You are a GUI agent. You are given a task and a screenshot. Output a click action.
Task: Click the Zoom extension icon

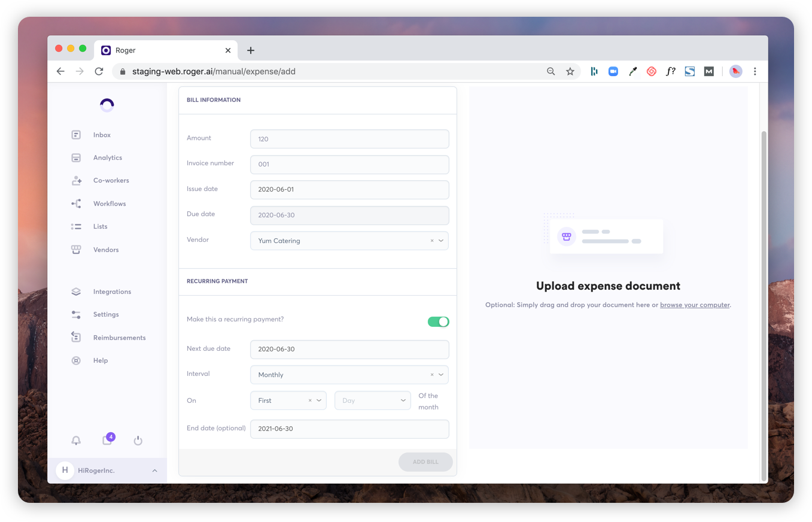coord(613,71)
